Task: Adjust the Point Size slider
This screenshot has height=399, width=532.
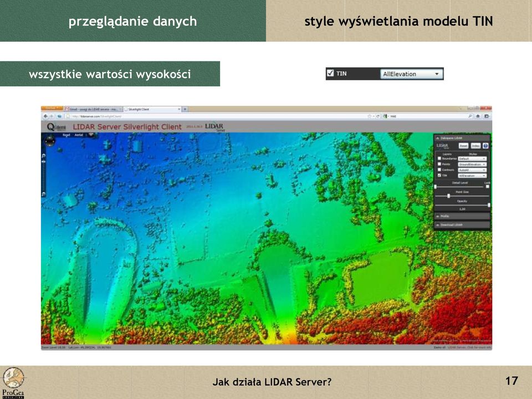Action: (462, 196)
